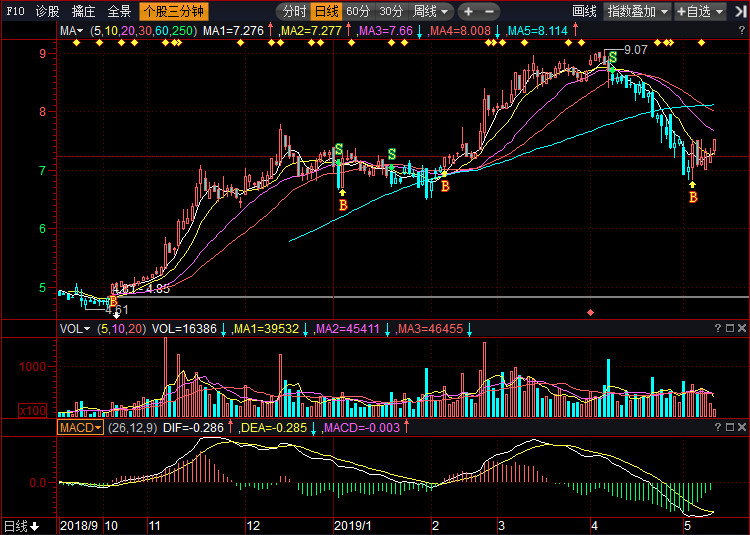Image resolution: width=750 pixels, height=535 pixels.
Task: Maximize the VOL indicator panel
Action: (x=730, y=328)
